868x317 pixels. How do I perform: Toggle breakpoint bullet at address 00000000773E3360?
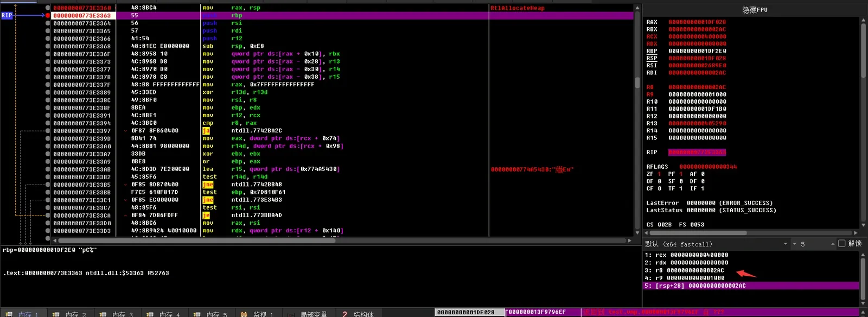pos(48,8)
